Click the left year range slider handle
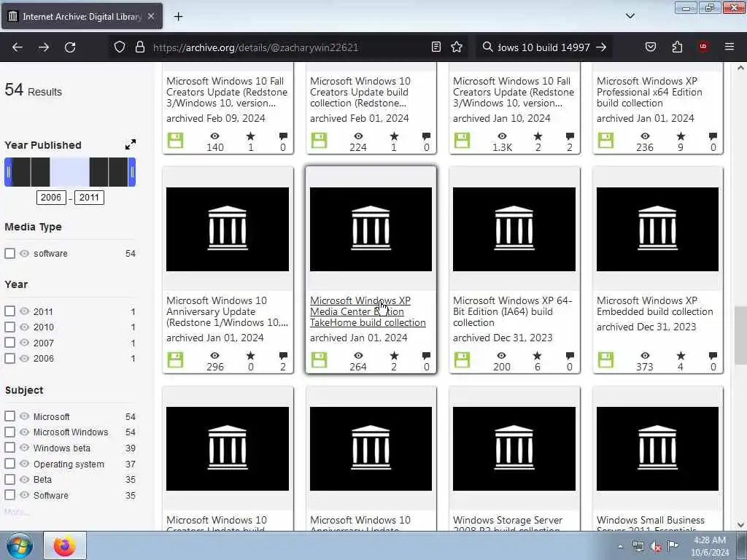 [8, 172]
